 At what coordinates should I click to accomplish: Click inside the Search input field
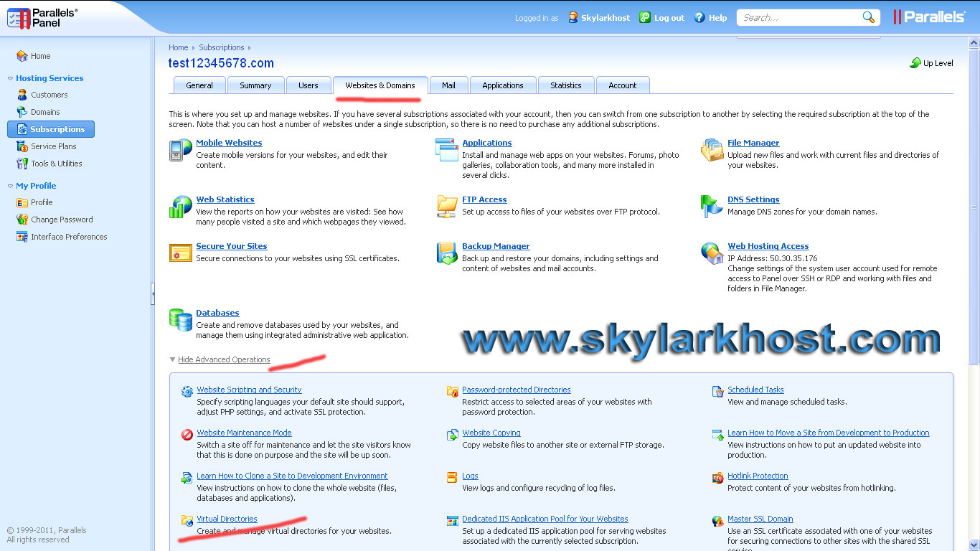(800, 17)
